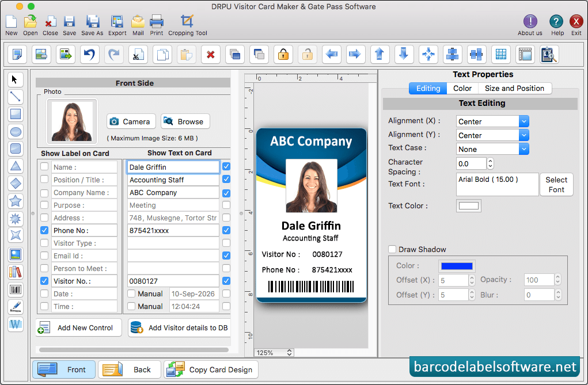Move object up with blue arrow

pos(380,55)
